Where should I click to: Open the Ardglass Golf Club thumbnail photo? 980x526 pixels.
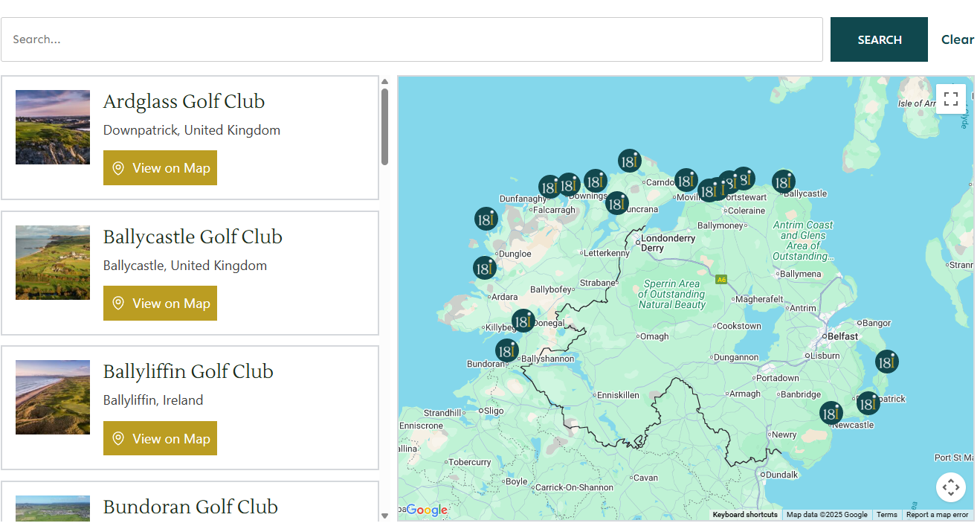tap(53, 127)
